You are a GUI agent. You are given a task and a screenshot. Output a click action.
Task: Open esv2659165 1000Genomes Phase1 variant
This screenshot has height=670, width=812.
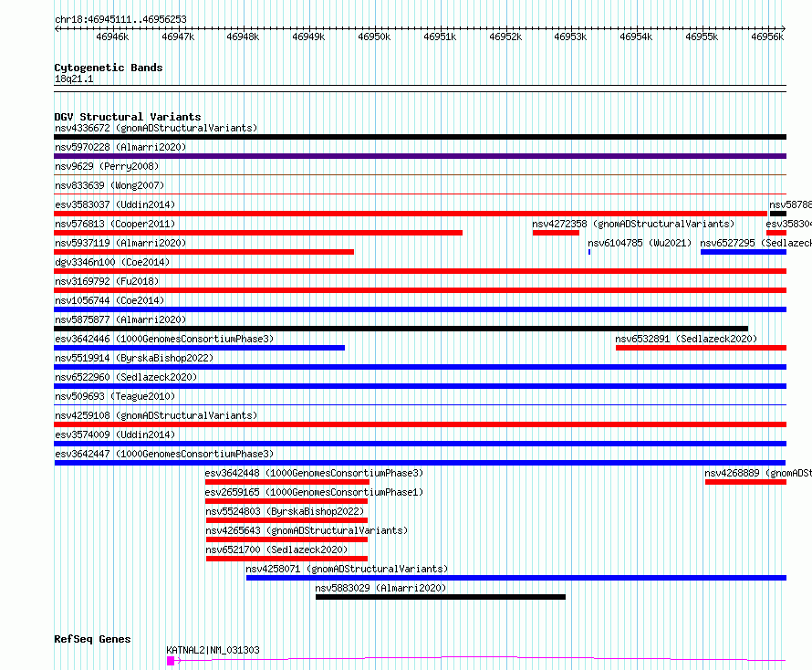[314, 492]
